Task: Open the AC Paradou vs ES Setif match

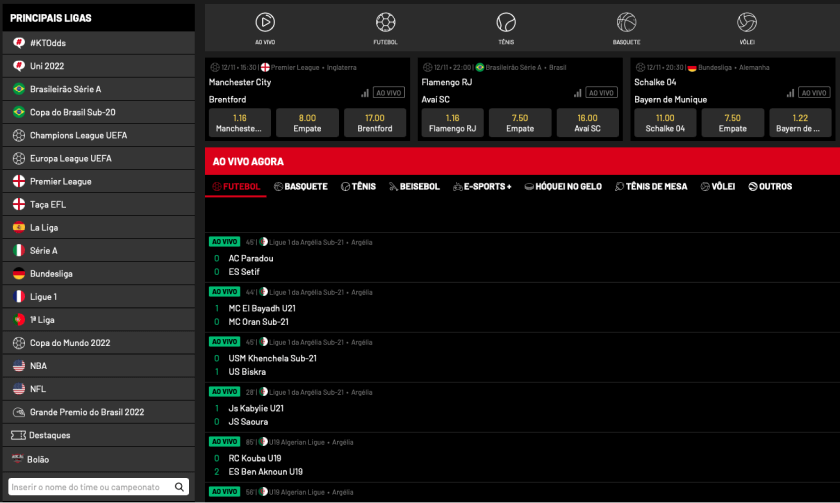Action: pyautogui.click(x=522, y=258)
